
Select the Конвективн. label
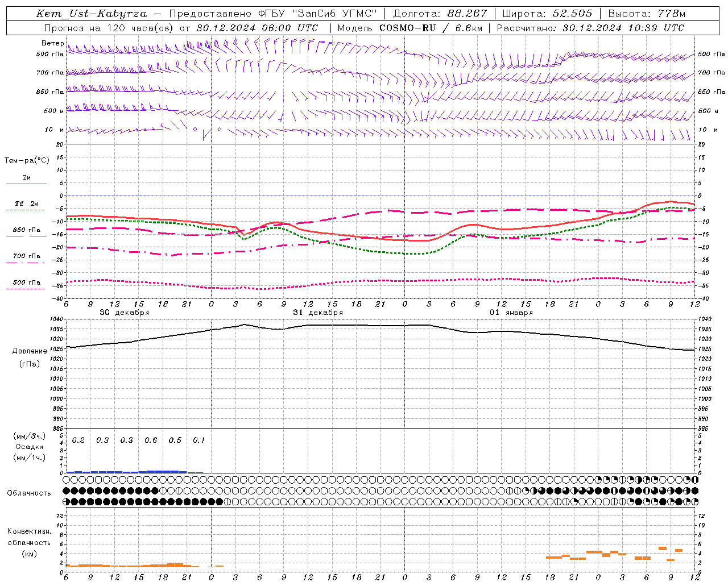tap(29, 531)
